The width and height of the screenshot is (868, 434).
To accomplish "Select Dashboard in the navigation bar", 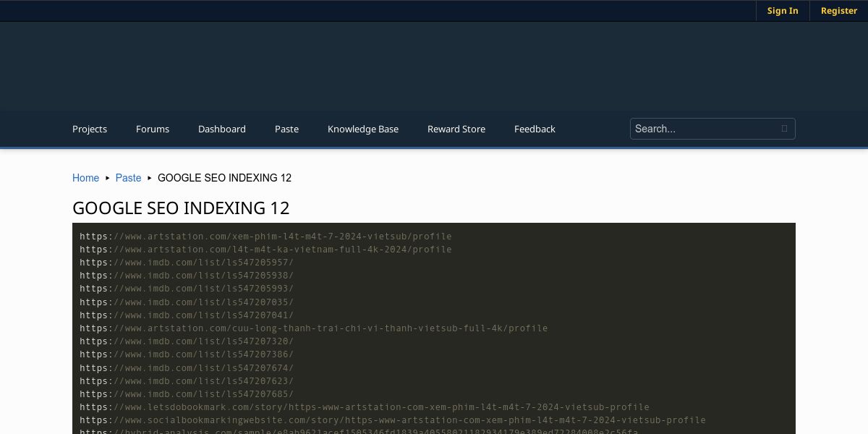I will 222,129.
